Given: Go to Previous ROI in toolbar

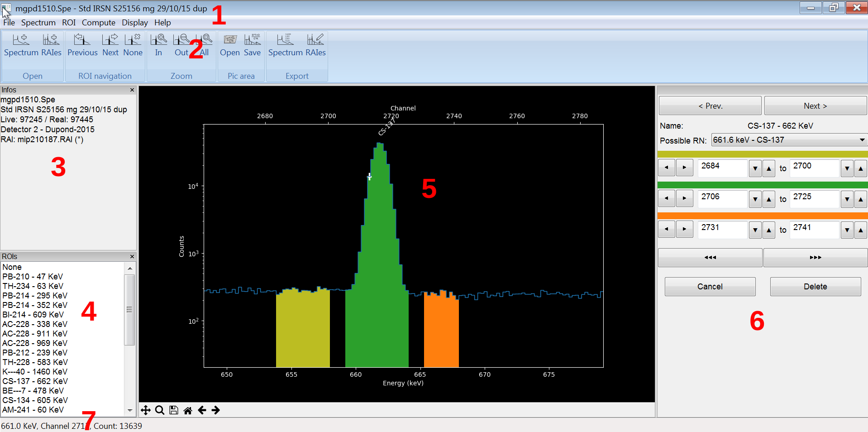Looking at the screenshot, I should click(x=82, y=45).
